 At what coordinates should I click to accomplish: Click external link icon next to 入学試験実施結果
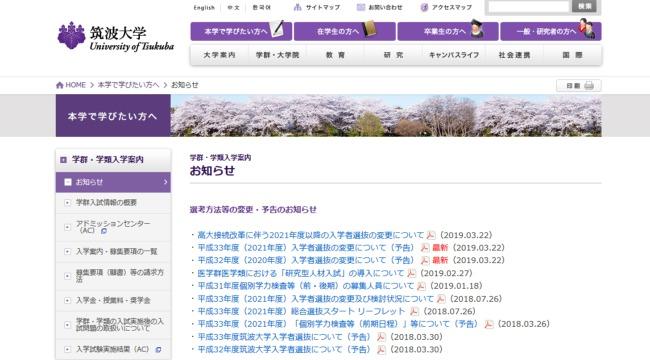(158, 350)
